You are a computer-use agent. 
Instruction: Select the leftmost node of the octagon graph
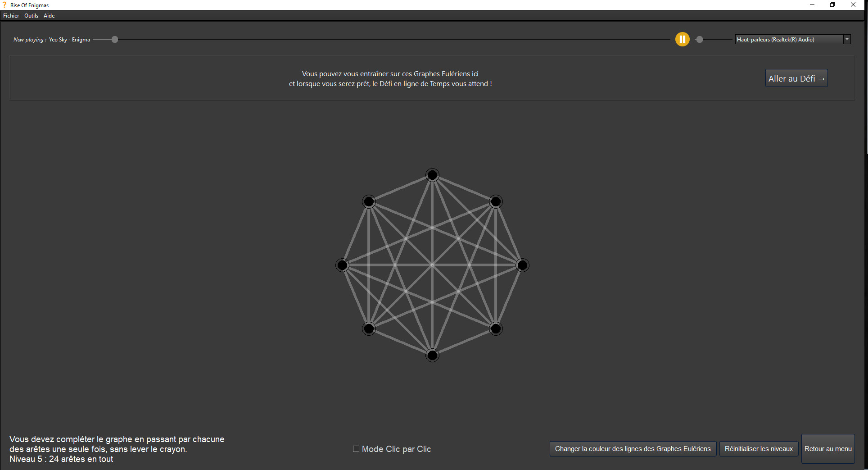click(342, 265)
